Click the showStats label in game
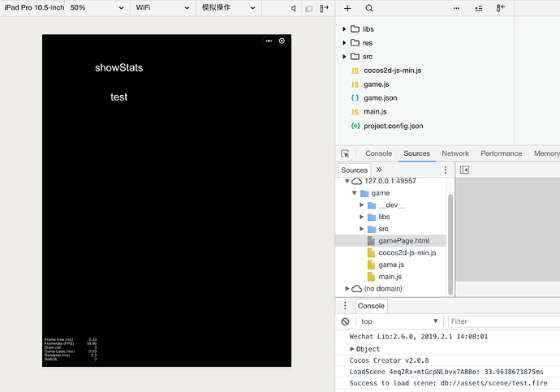 pyautogui.click(x=119, y=68)
